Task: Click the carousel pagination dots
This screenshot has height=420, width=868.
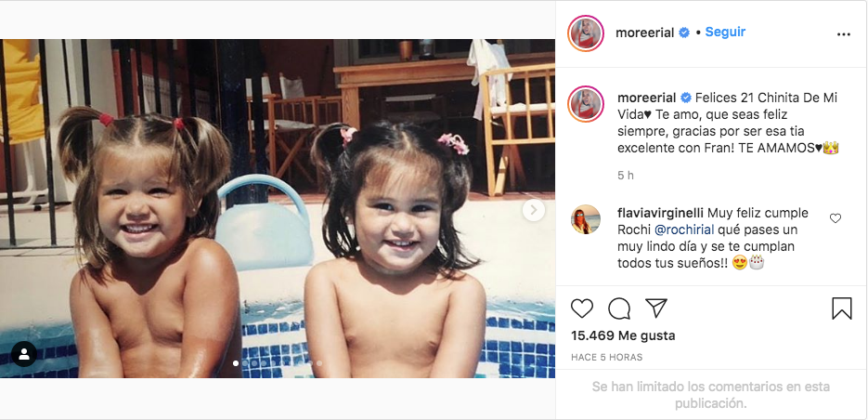Action: pyautogui.click(x=278, y=363)
